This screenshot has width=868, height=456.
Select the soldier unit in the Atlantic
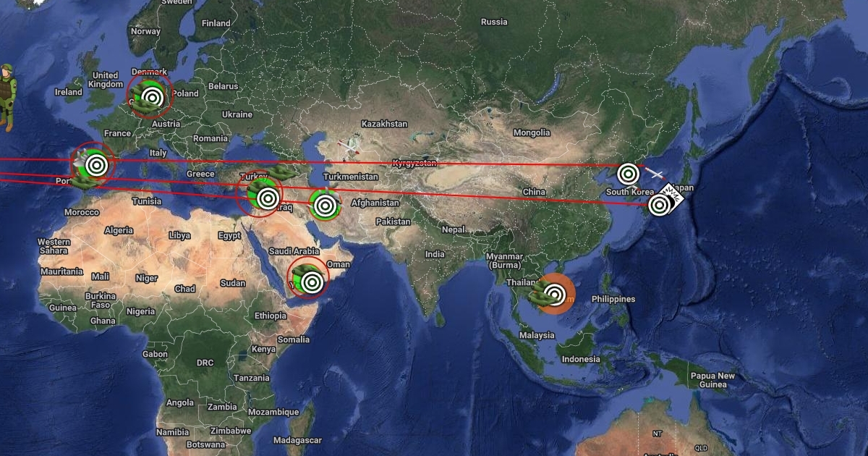point(6,98)
